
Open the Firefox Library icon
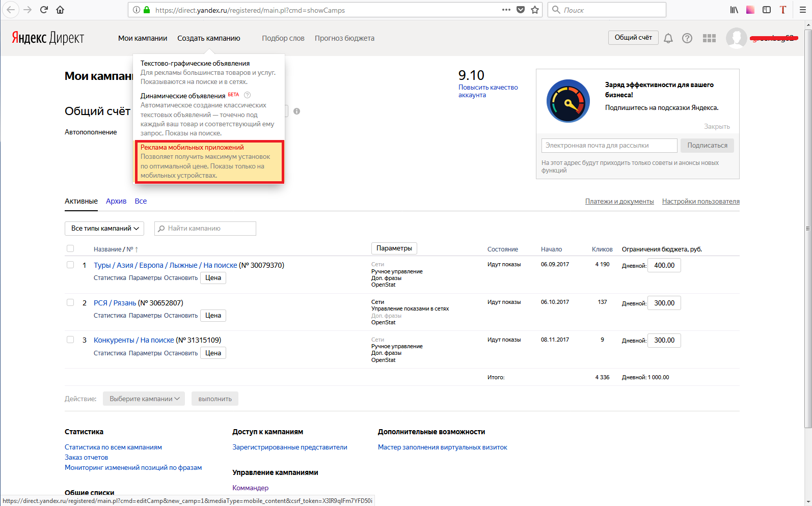point(734,10)
